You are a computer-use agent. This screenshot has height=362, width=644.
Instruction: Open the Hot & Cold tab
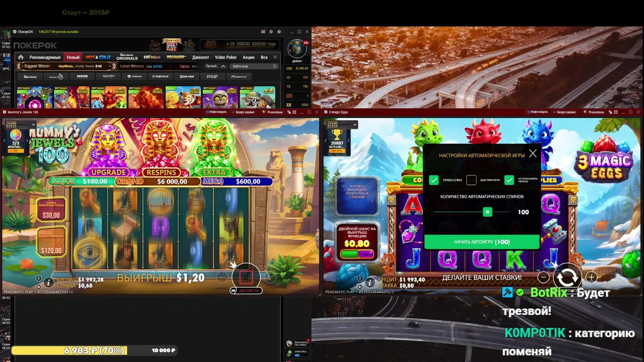point(98,57)
